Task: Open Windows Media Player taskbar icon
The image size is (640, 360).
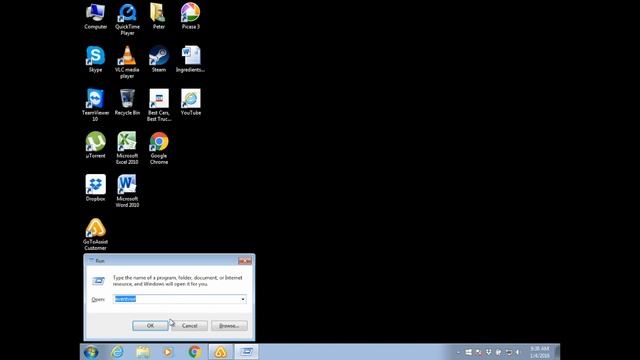Action: pos(168,352)
